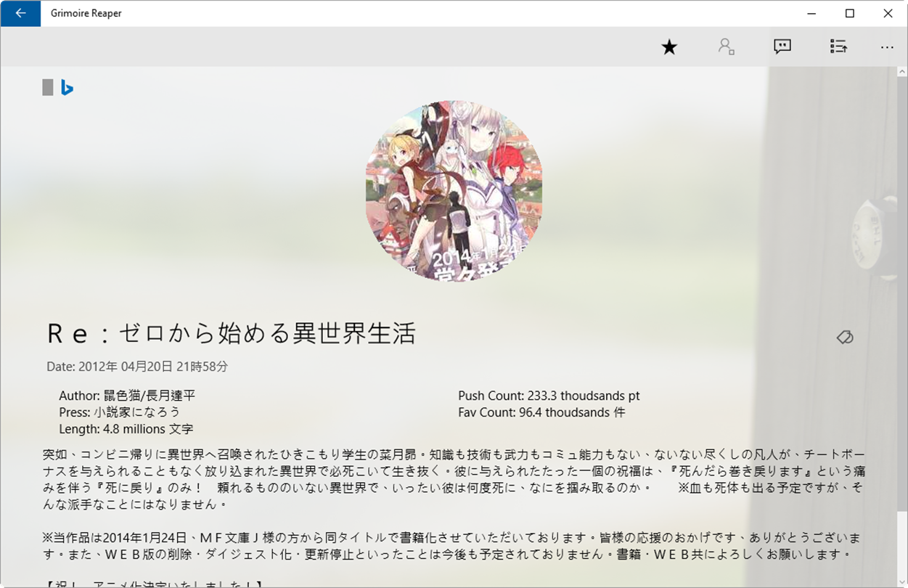Click the paragraph beginning ※当作品は2014年
908x588 pixels.
click(451, 546)
